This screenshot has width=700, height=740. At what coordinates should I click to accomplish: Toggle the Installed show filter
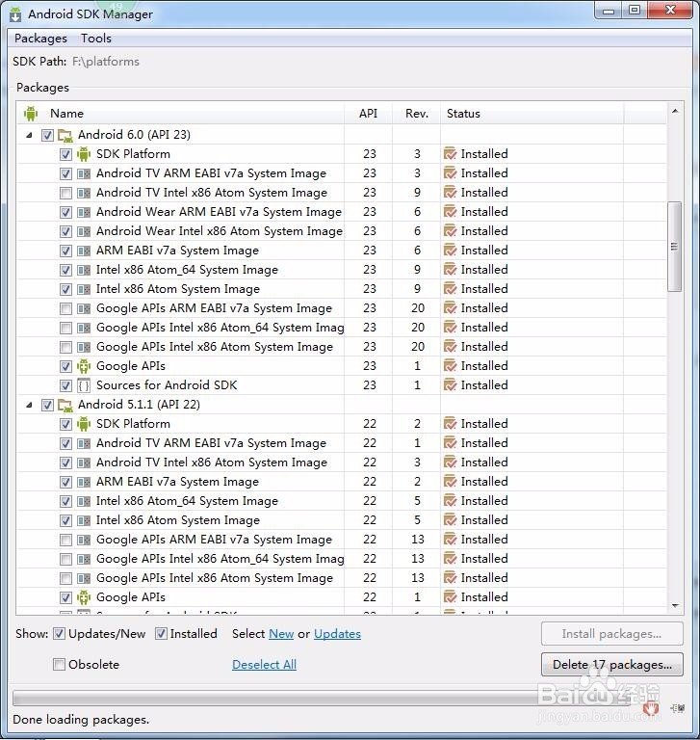[x=161, y=634]
